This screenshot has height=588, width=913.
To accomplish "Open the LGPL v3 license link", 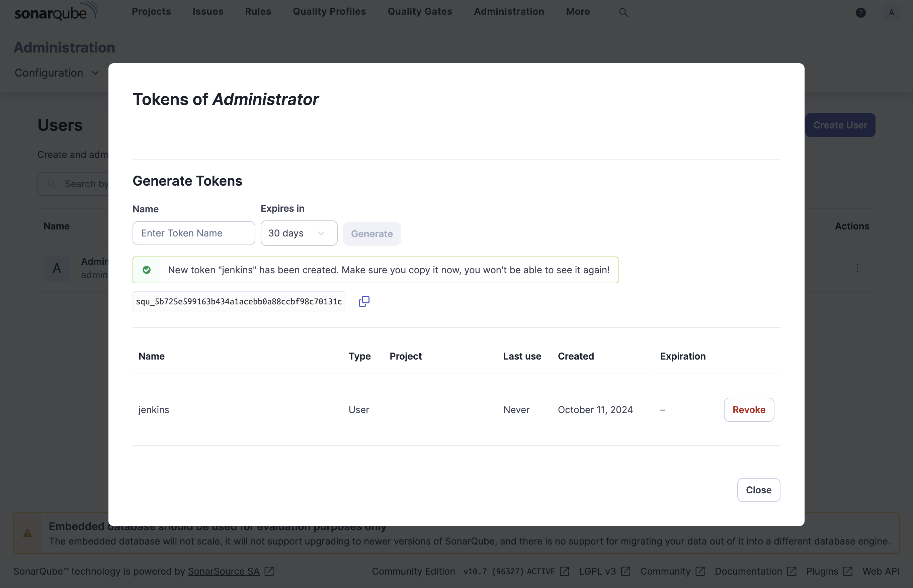I will click(597, 571).
